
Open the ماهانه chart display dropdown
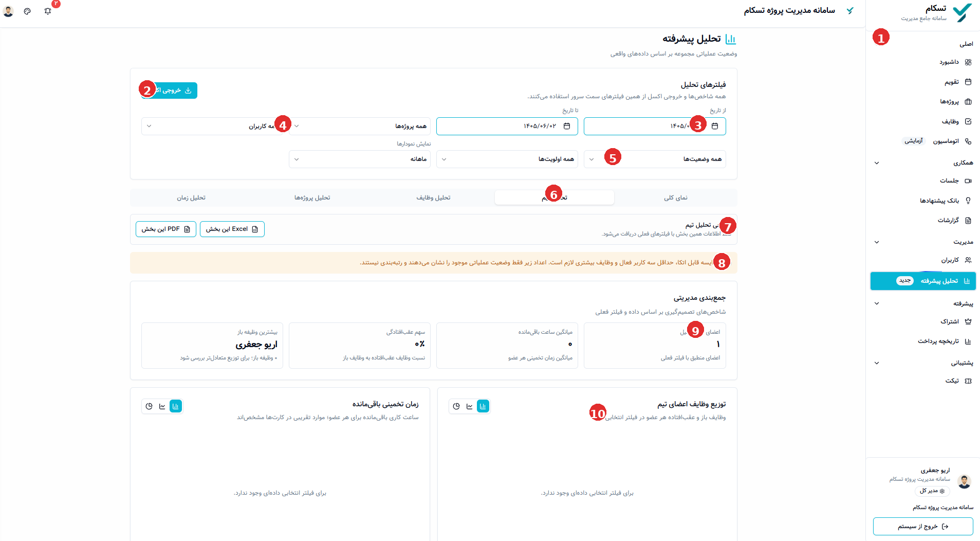[x=360, y=159]
